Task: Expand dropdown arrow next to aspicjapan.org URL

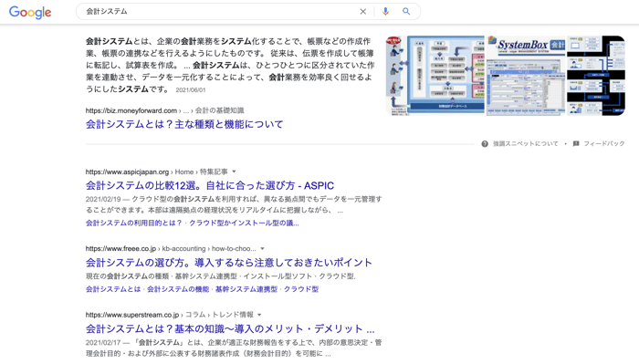Action: pos(234,172)
